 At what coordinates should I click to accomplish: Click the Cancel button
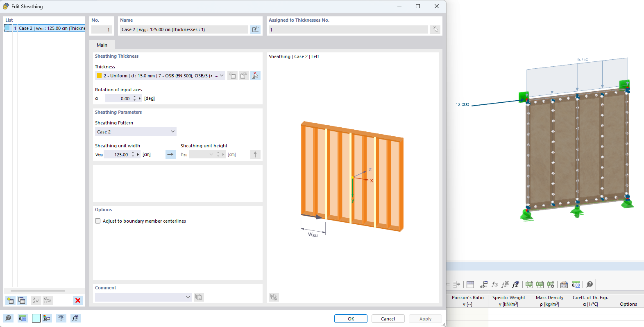point(388,319)
